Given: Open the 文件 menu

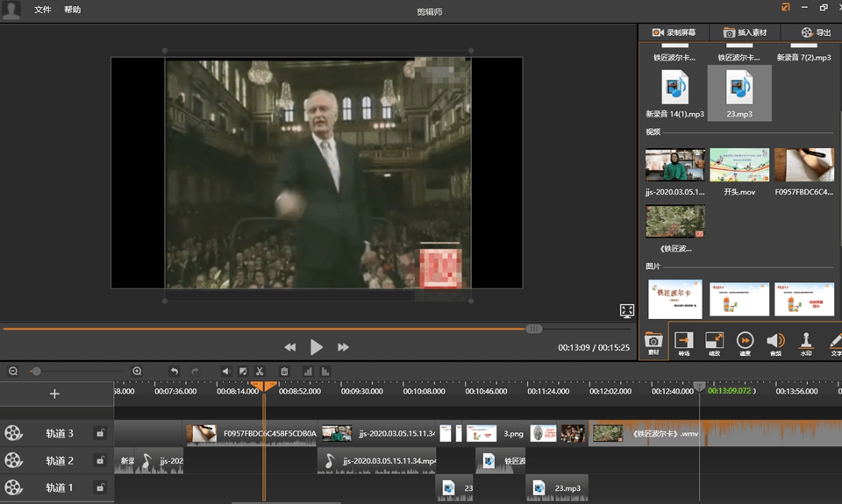Looking at the screenshot, I should coord(42,10).
